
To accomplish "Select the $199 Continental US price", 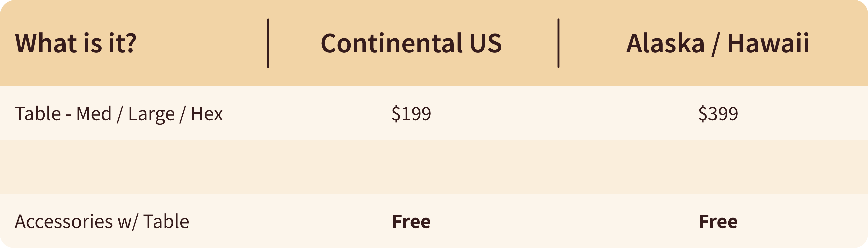I will point(411,114).
